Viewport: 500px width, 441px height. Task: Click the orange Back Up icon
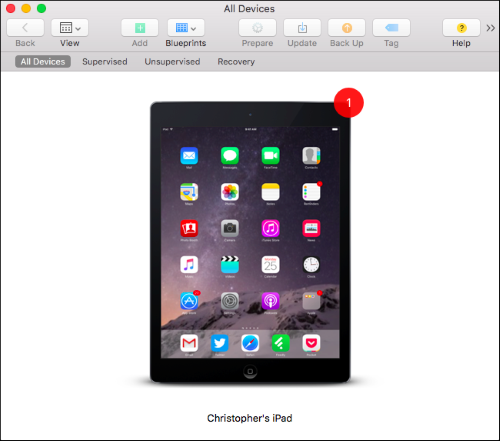(347, 28)
